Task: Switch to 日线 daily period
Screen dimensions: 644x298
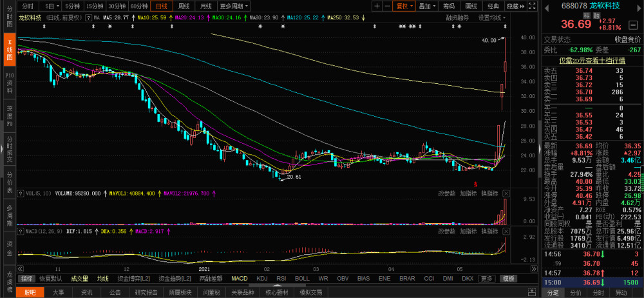Action: (x=162, y=6)
